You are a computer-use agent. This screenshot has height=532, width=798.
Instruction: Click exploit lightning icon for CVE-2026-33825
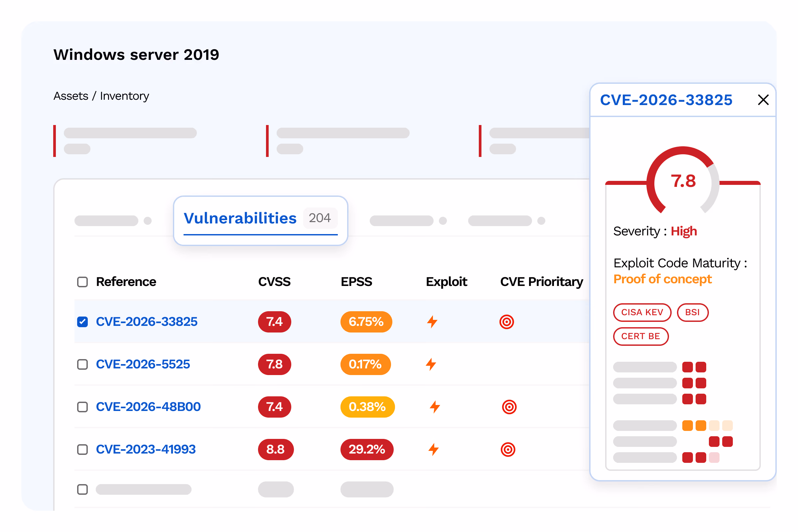click(432, 322)
